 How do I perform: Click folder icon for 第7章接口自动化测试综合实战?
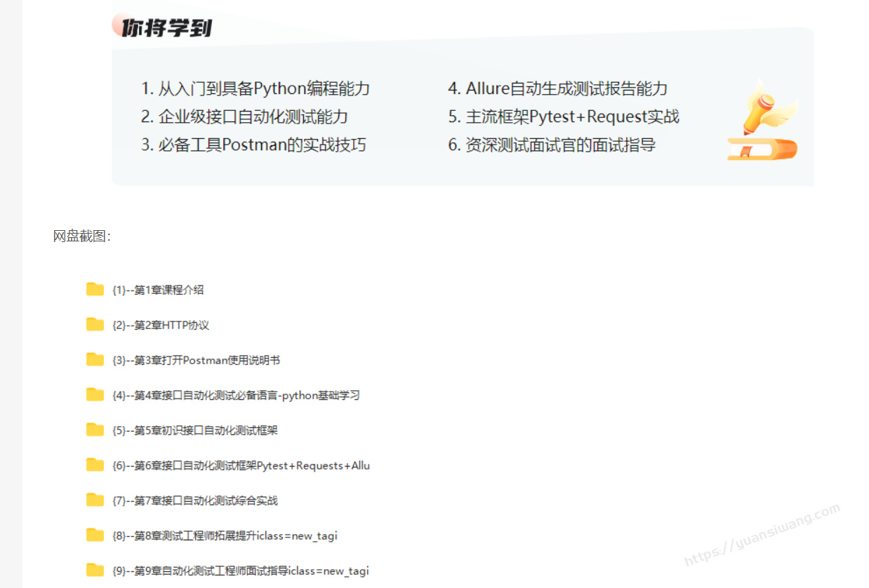point(95,500)
